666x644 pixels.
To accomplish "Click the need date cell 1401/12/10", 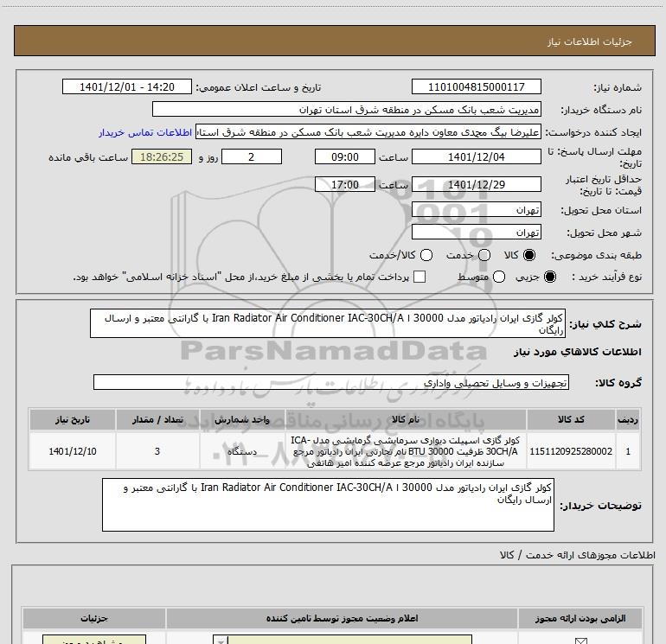I will 72,451.
